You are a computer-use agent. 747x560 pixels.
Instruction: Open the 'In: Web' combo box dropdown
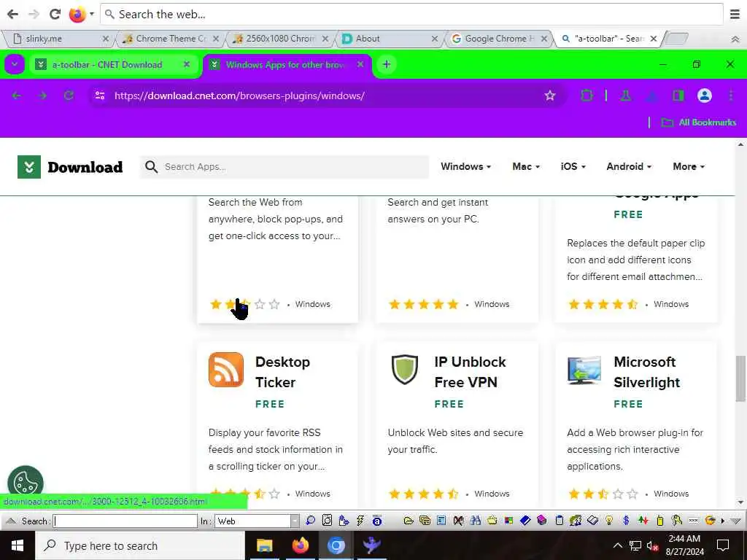pos(295,521)
